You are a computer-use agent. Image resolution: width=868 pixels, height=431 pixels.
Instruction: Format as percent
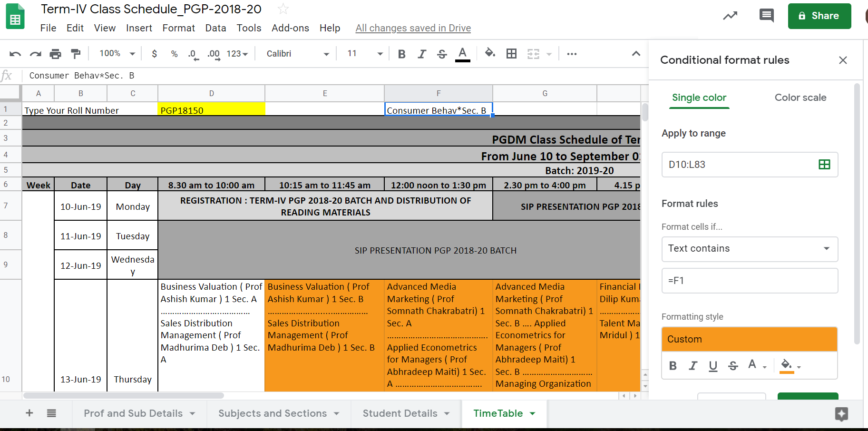point(174,54)
